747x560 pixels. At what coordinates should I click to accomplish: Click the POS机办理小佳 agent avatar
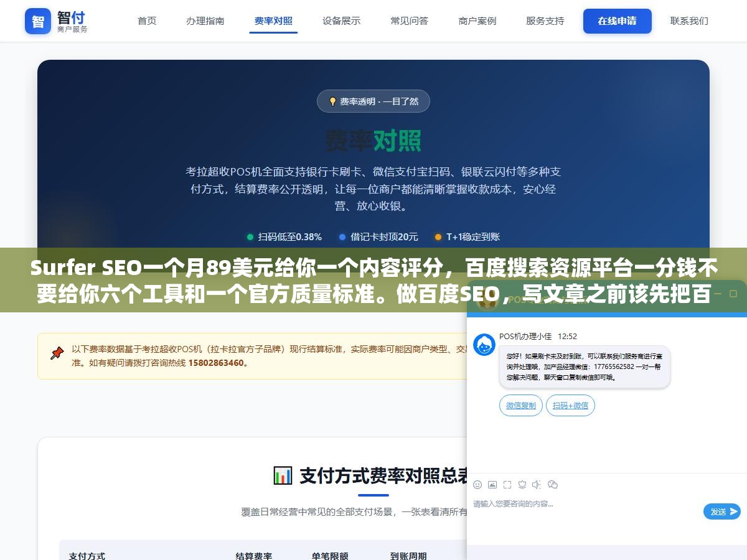click(x=484, y=345)
